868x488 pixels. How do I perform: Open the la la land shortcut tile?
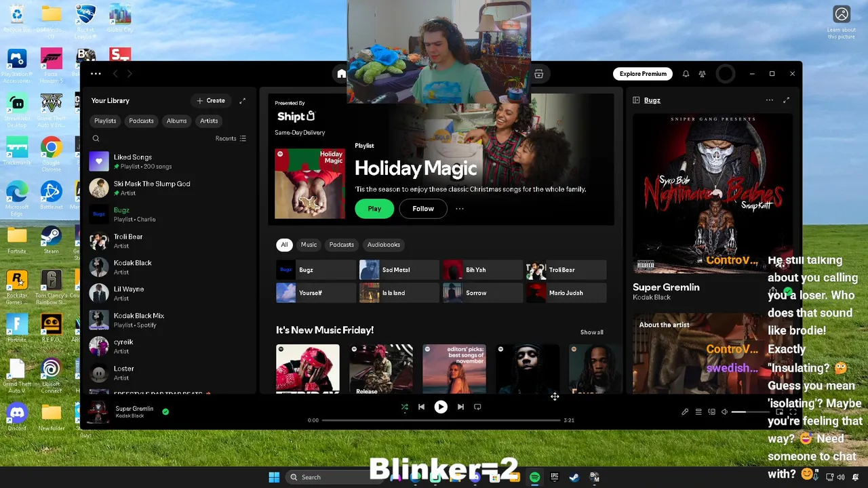399,293
